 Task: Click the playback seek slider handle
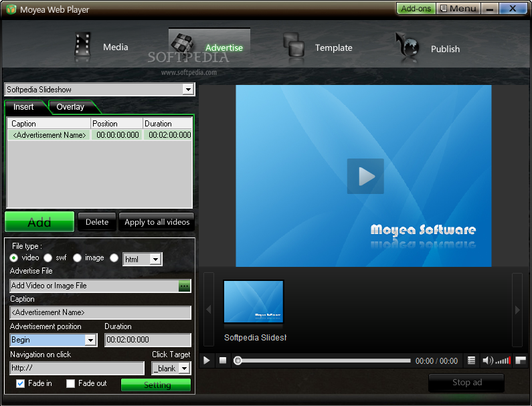point(238,361)
